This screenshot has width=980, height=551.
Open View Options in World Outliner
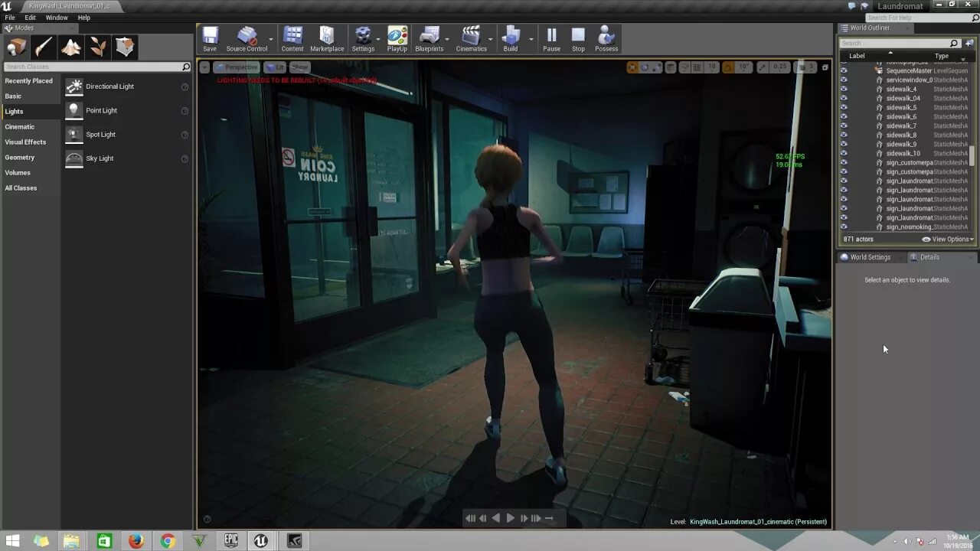[x=948, y=239]
